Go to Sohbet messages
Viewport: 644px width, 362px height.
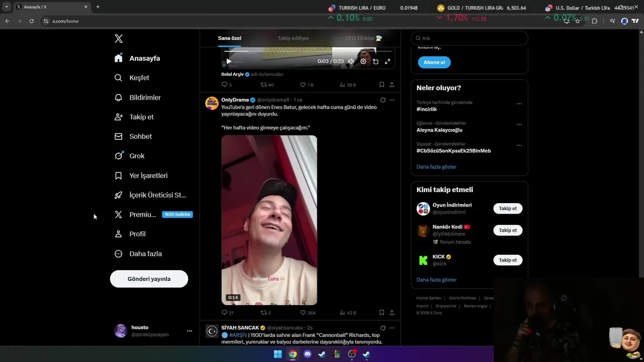[x=133, y=136]
